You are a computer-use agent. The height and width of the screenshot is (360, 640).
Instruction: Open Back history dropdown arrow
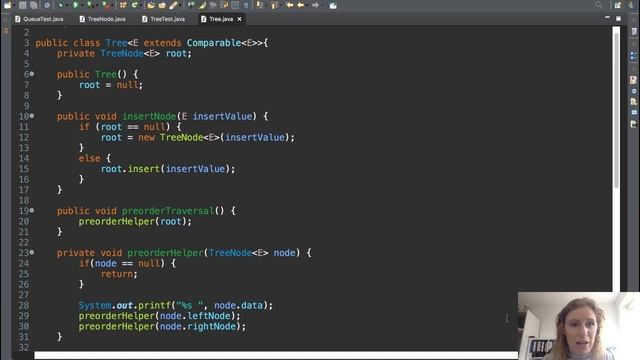click(307, 5)
